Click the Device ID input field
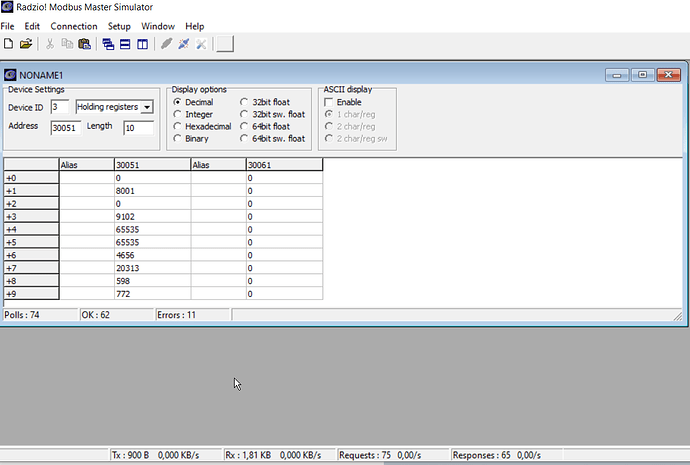The height and width of the screenshot is (465, 690). 59,107
